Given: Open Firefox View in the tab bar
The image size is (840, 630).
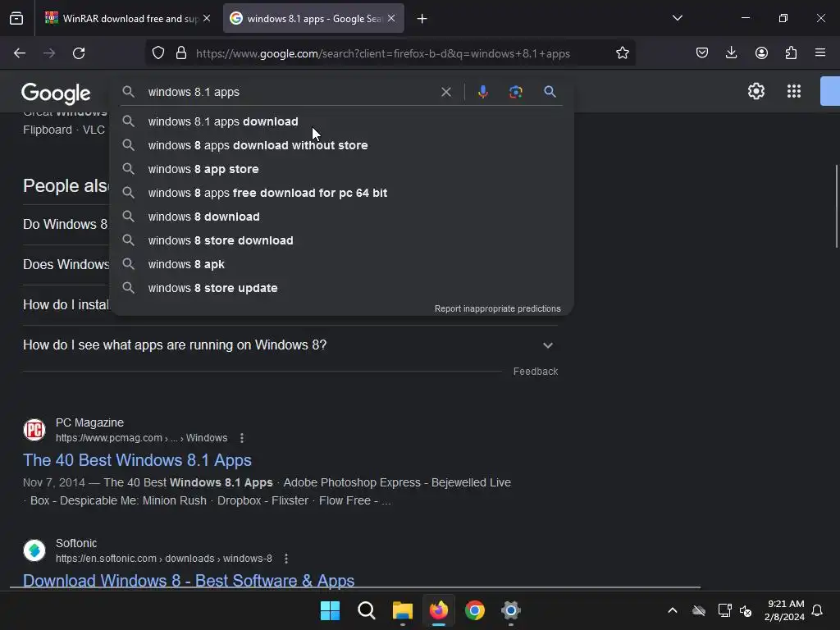Looking at the screenshot, I should click(16, 19).
